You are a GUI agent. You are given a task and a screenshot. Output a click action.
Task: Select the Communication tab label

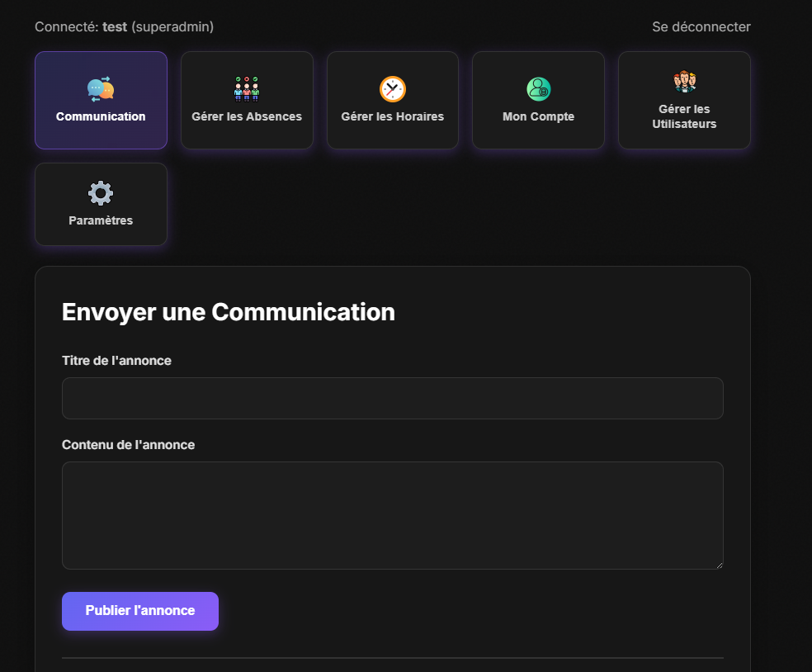101,116
